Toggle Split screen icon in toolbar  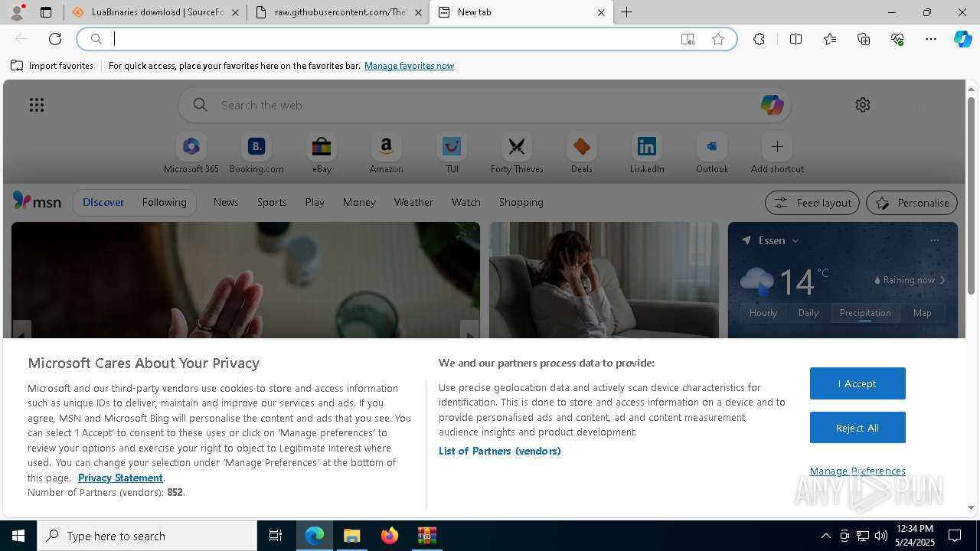(795, 39)
